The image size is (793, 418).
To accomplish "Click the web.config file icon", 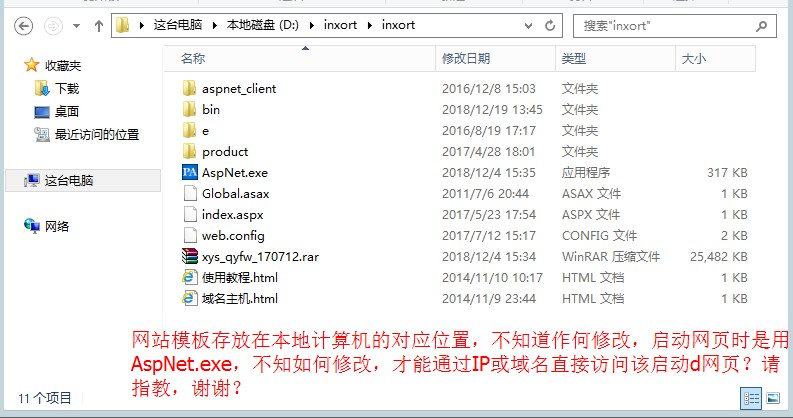I will click(190, 236).
